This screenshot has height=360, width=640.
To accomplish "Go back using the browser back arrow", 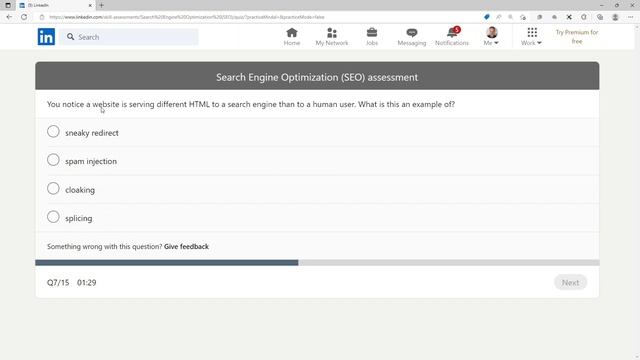I will pos(9,17).
